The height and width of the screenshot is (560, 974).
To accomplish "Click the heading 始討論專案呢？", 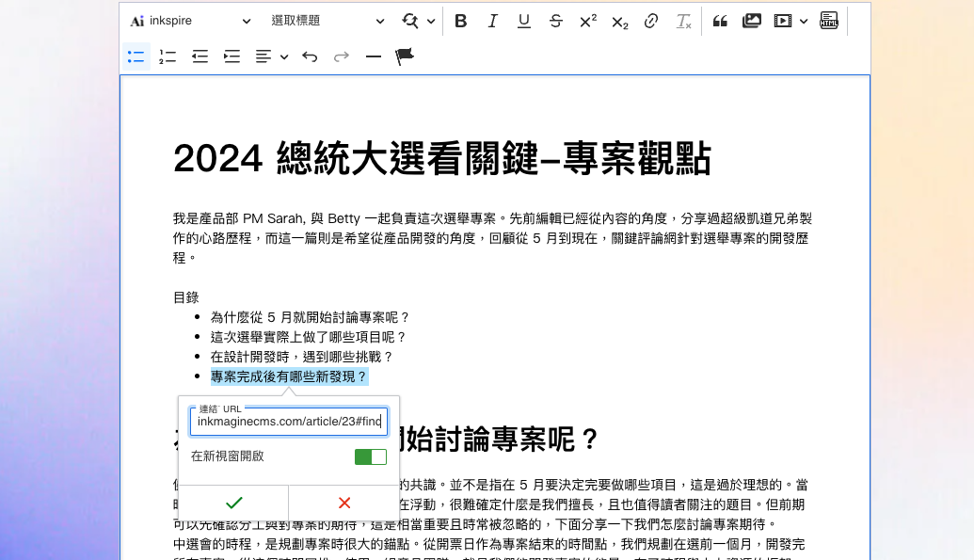I will click(500, 440).
